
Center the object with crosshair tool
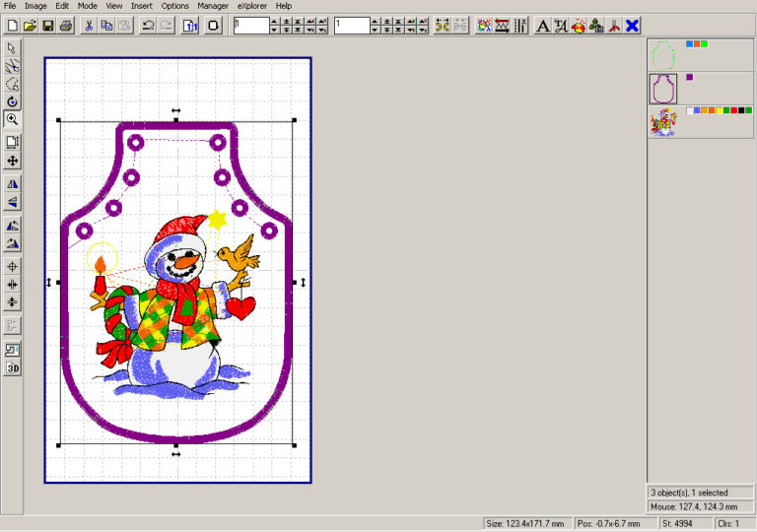pyautogui.click(x=12, y=266)
